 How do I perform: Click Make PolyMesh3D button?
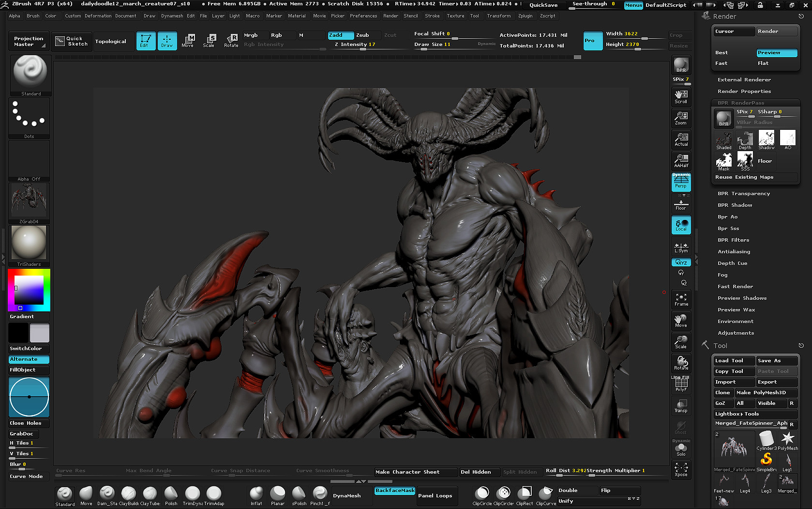coord(766,393)
